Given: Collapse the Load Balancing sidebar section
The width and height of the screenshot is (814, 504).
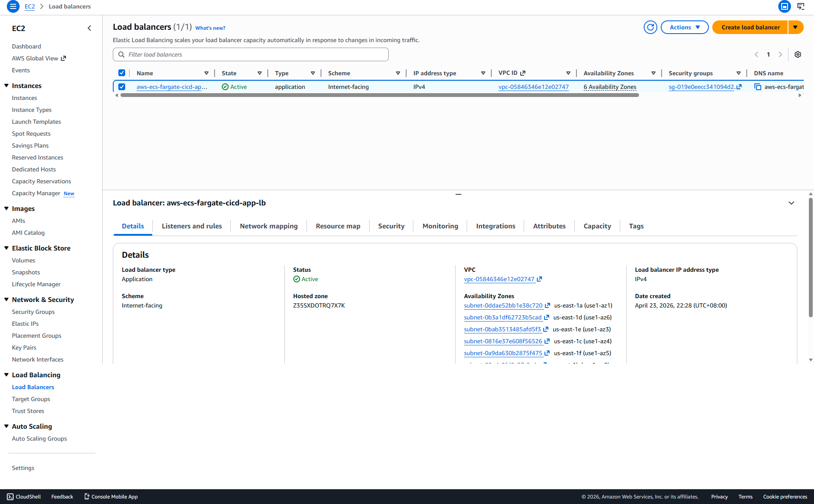Looking at the screenshot, I should (x=6, y=375).
